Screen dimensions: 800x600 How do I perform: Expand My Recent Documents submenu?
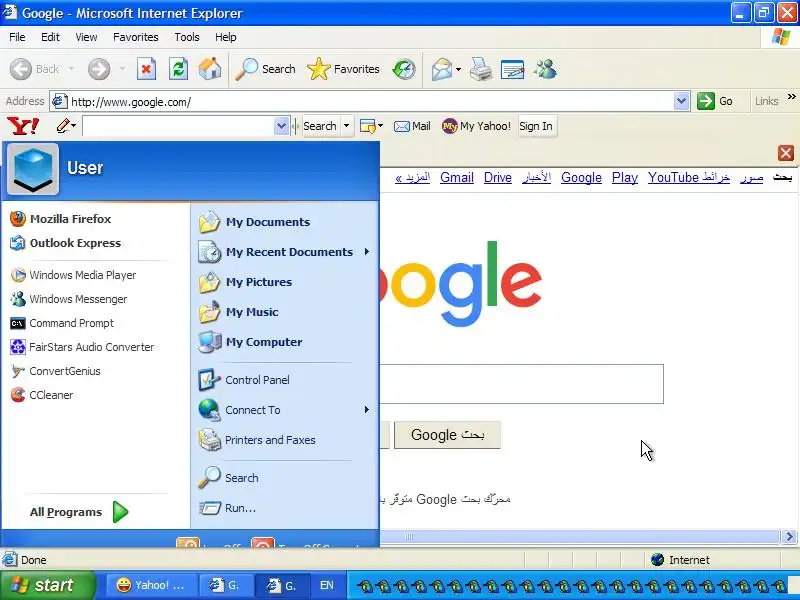coord(367,252)
